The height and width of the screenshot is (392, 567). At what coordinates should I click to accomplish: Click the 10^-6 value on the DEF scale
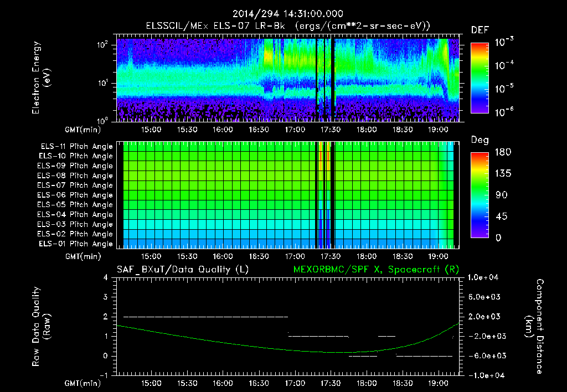tap(504, 112)
